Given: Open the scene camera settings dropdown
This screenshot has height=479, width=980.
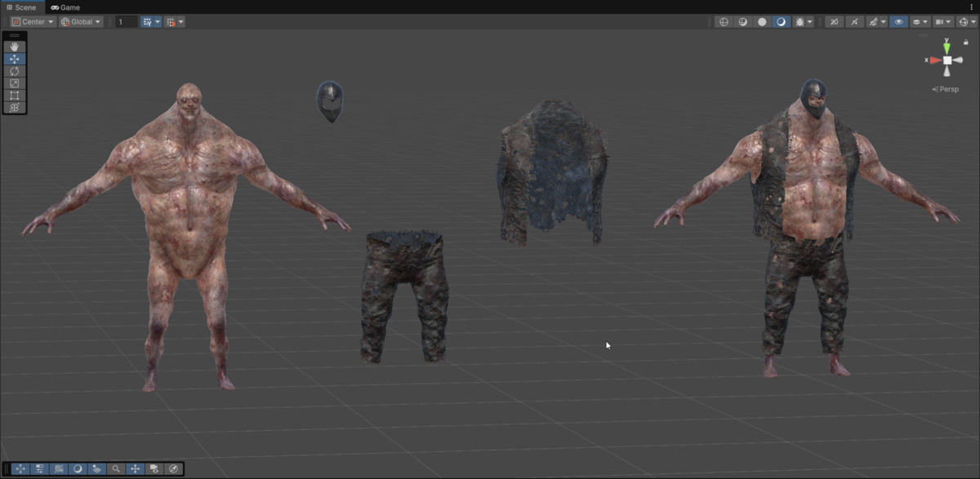Looking at the screenshot, I should (x=942, y=22).
